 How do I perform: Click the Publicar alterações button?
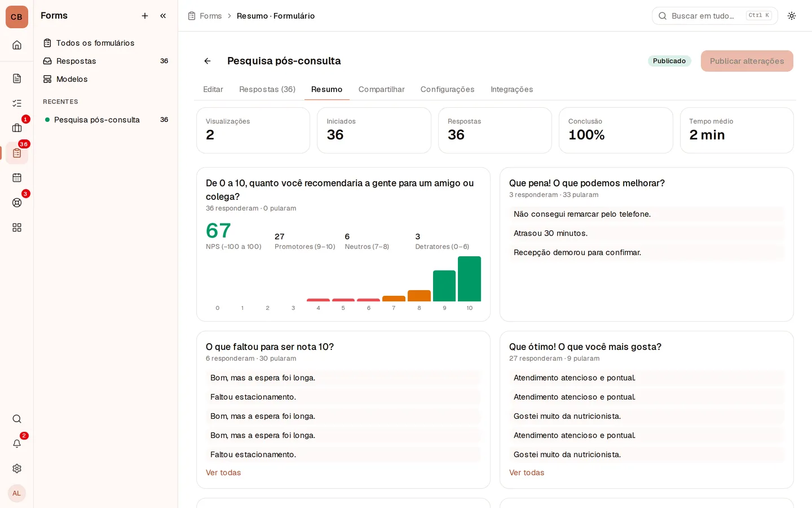(x=747, y=61)
